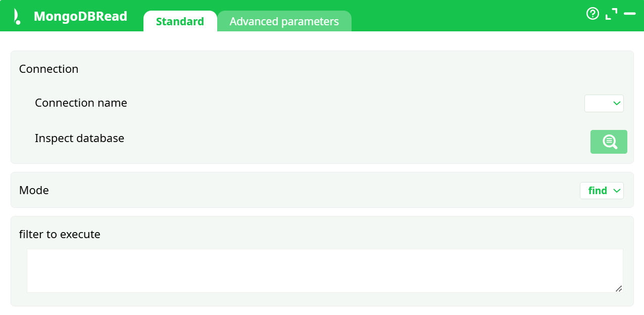Click the Mode dropdown chevron arrow
The width and height of the screenshot is (644, 315).
pos(616,191)
